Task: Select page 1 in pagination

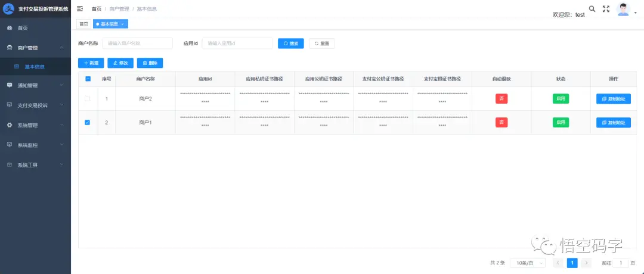Action: [572, 263]
